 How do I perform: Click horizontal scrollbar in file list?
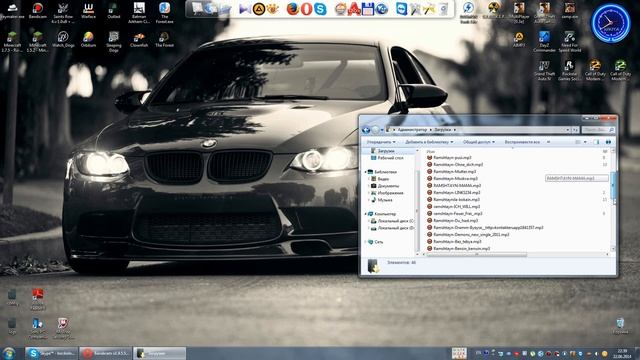coord(477,255)
